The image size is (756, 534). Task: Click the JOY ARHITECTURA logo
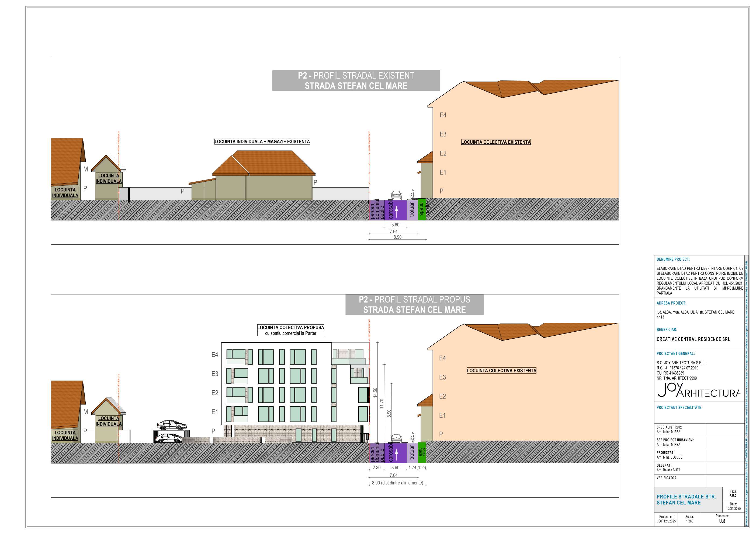[x=698, y=391]
